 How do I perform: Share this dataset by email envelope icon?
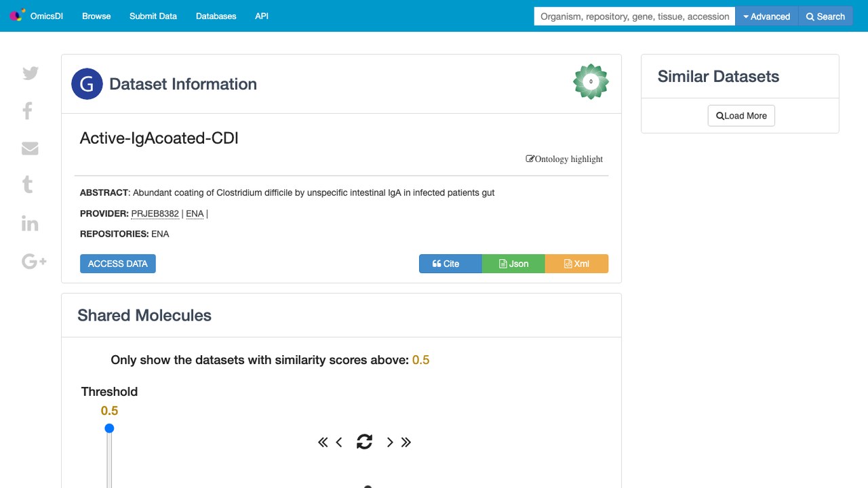pos(30,148)
